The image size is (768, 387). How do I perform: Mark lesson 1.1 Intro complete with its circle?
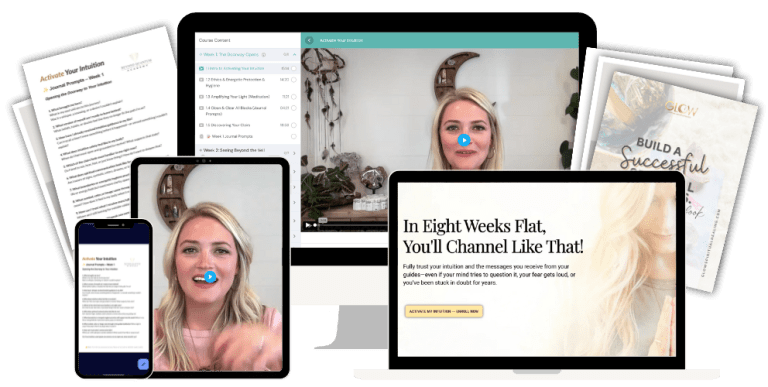tap(294, 69)
